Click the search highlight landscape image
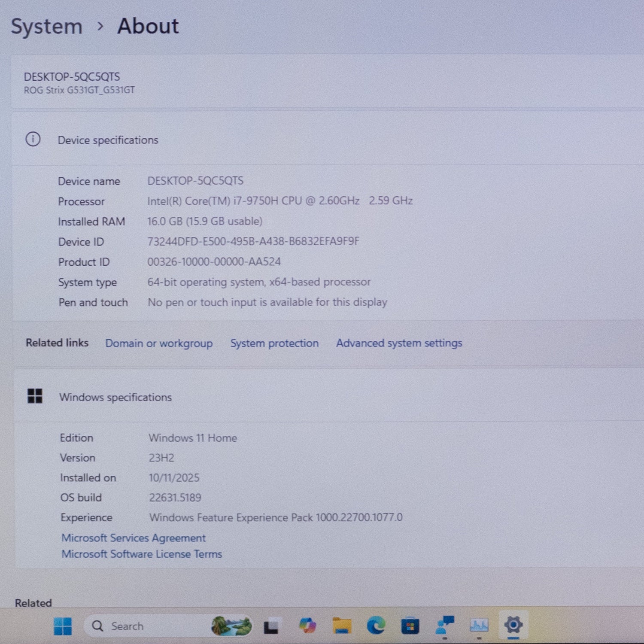644x644 pixels. click(x=231, y=626)
